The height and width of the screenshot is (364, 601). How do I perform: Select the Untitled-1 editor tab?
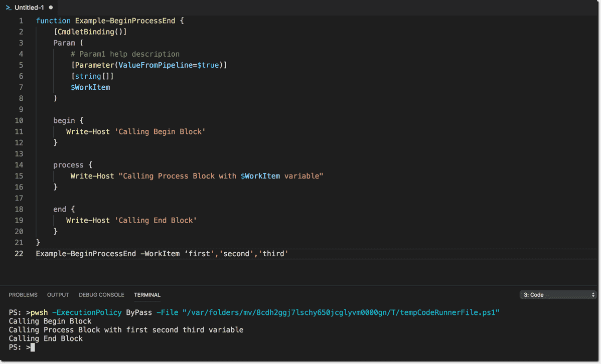(x=30, y=8)
